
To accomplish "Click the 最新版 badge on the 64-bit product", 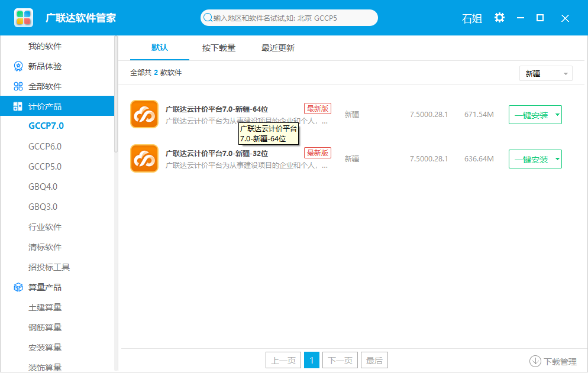I will pos(317,108).
